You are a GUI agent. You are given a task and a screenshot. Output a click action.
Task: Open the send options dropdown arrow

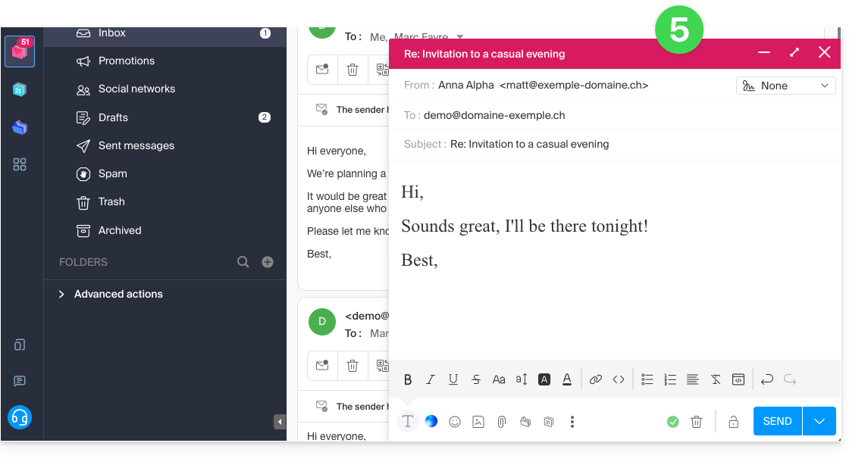[819, 421]
